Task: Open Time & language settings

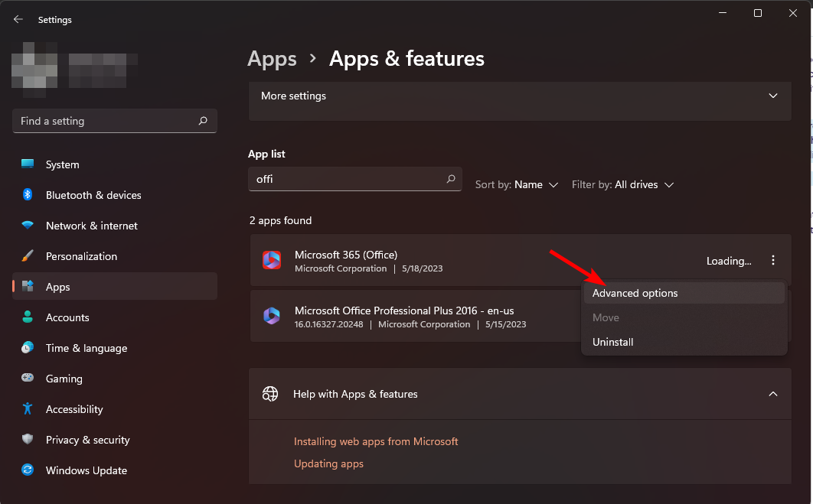Action: point(115,347)
